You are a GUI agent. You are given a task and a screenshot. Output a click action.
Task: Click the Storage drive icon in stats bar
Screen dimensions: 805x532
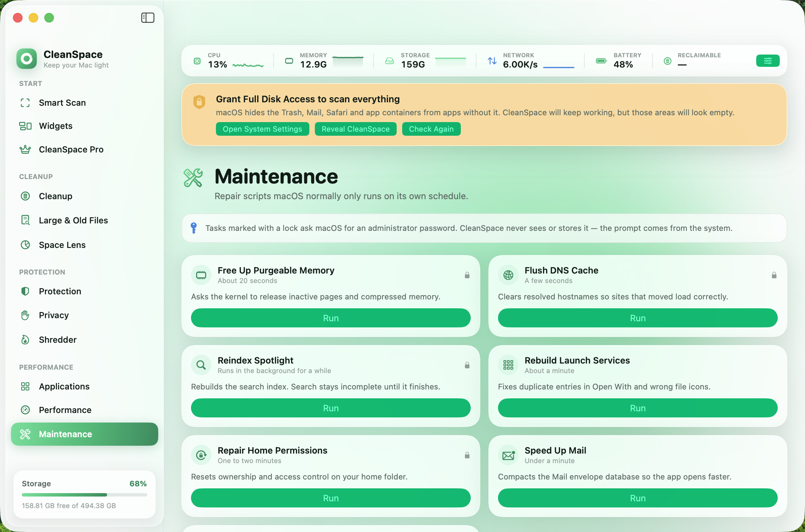[x=390, y=61]
